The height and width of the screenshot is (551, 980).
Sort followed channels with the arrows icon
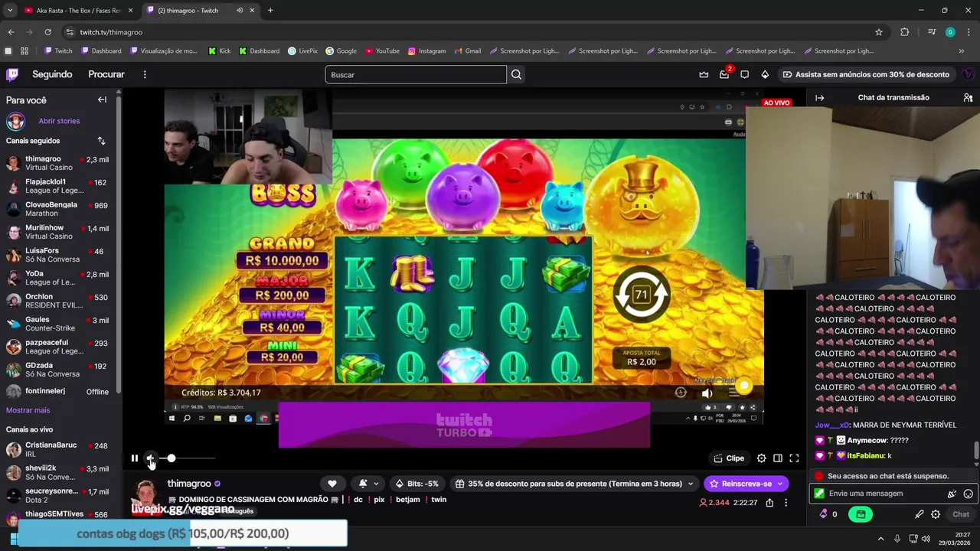pos(101,141)
